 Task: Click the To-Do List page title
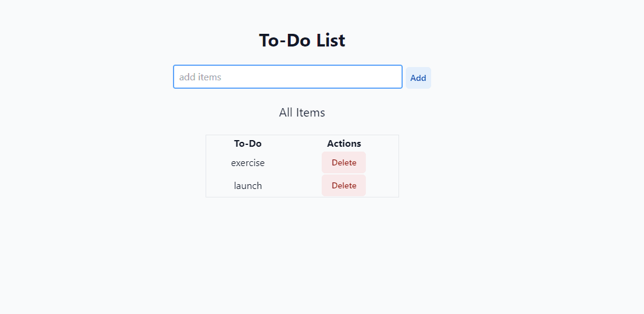pos(302,40)
